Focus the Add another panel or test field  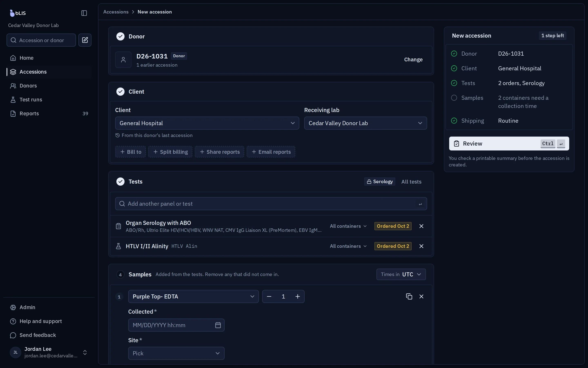pyautogui.click(x=271, y=203)
